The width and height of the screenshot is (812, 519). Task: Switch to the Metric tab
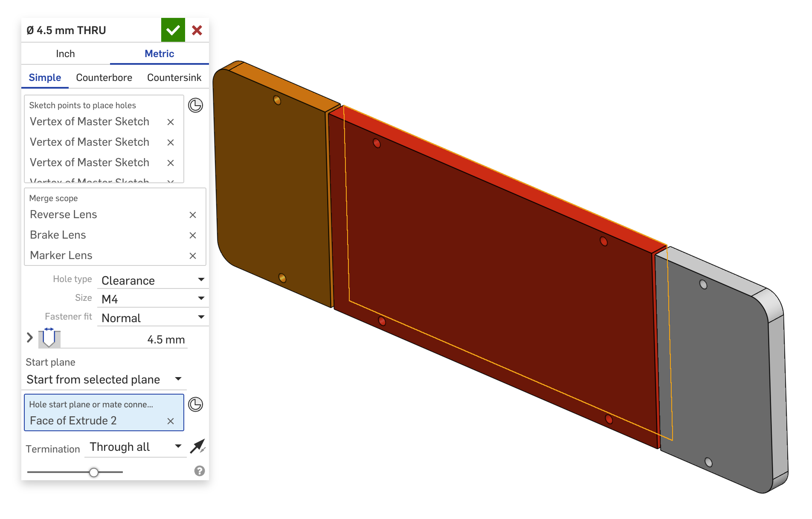(x=159, y=54)
